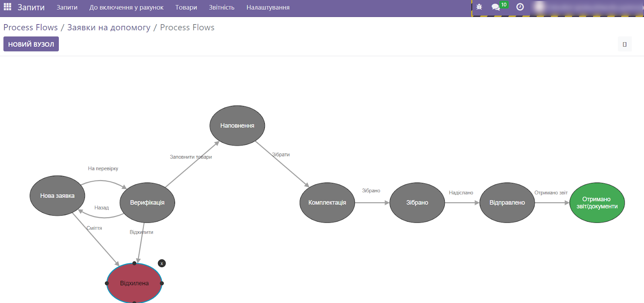
Task: Open the Товари menu
Action: tap(186, 7)
